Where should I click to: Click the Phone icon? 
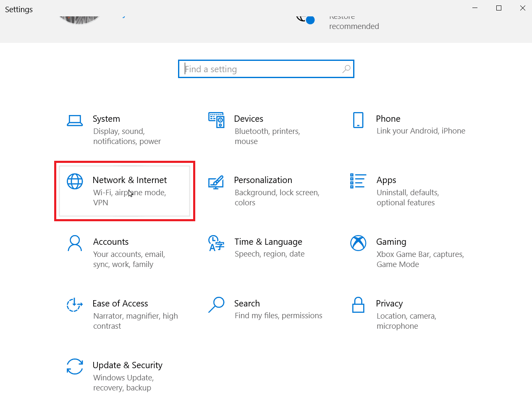click(x=358, y=120)
